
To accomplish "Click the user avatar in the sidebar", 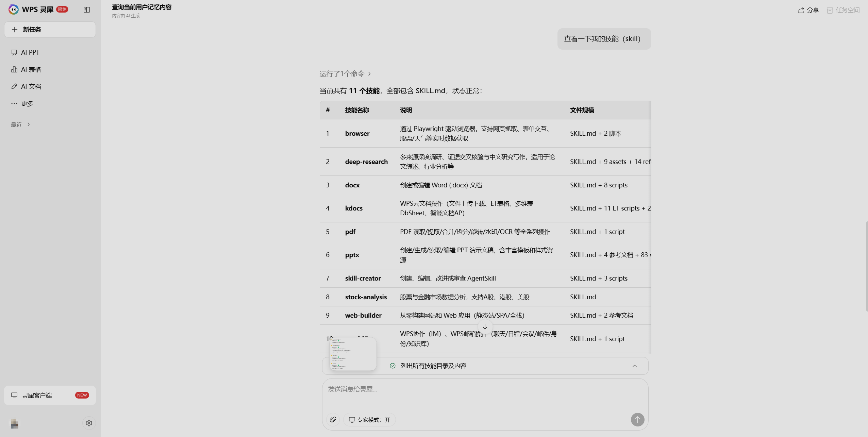I will pos(15,423).
